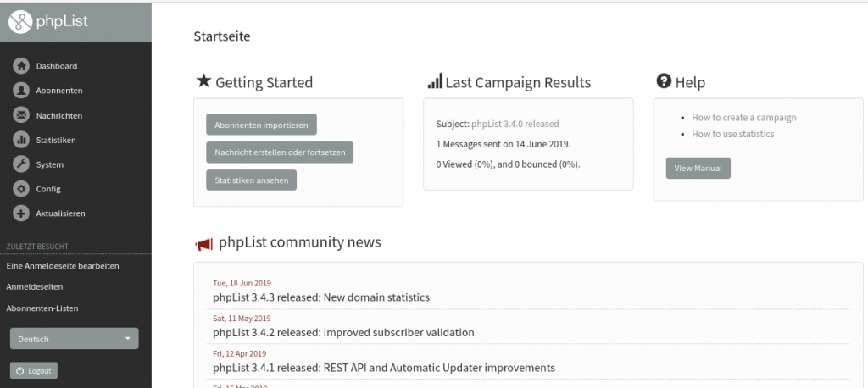Click Nachricht erstellen oder fortsetzen button
This screenshot has height=388, width=868.
point(280,152)
